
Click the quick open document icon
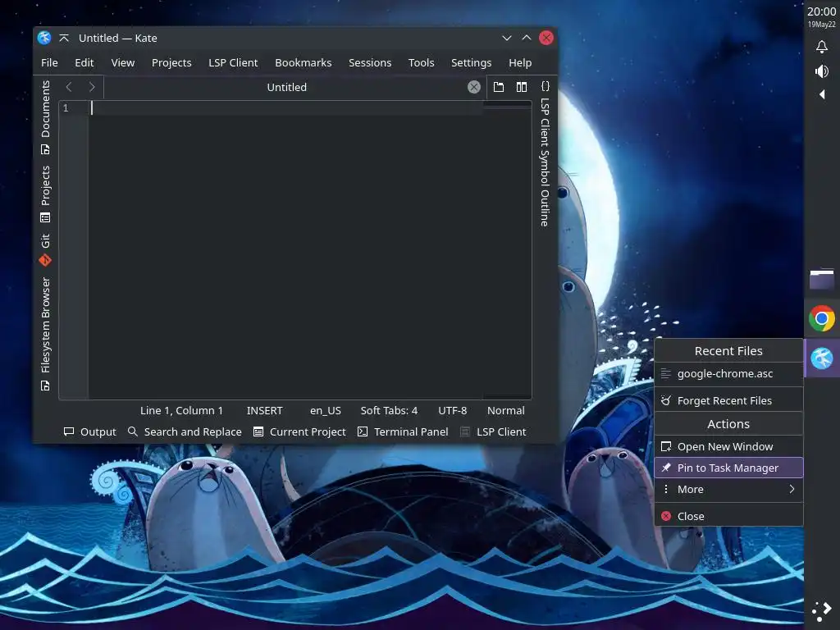click(499, 87)
